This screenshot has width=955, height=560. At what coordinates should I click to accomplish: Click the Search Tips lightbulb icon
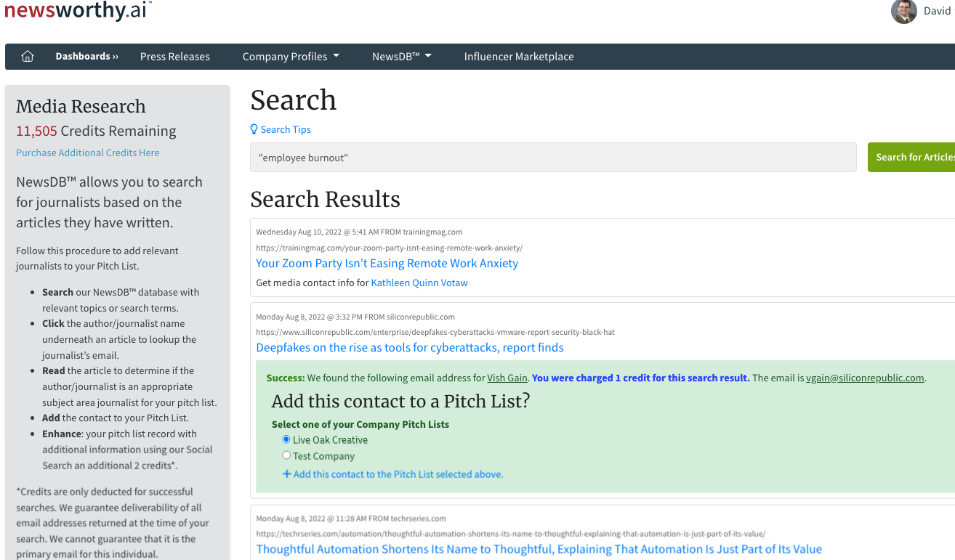coord(254,129)
